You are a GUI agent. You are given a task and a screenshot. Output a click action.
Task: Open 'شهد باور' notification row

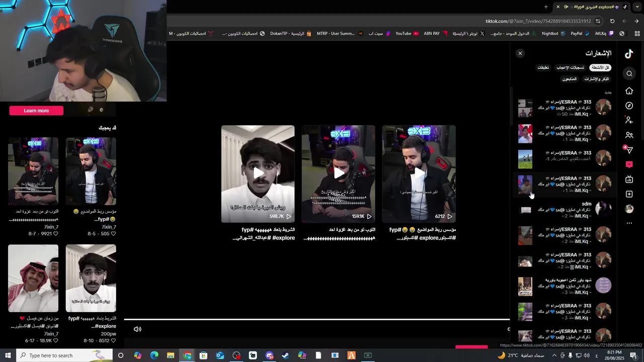point(565,286)
